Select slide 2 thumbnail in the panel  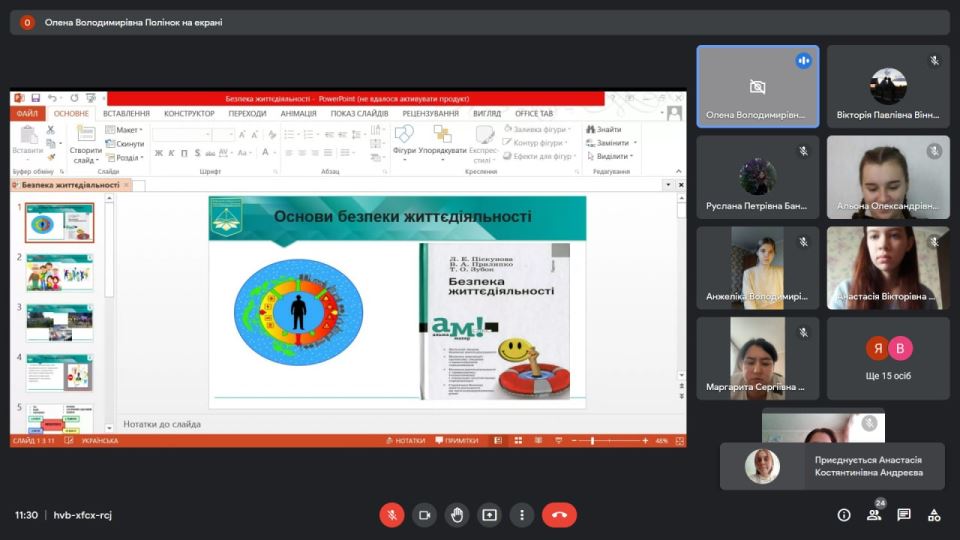pyautogui.click(x=60, y=273)
